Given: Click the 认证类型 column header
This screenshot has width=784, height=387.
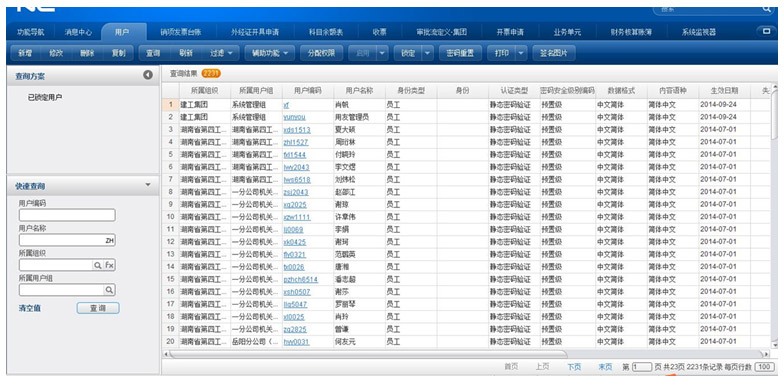Looking at the screenshot, I should (x=514, y=91).
